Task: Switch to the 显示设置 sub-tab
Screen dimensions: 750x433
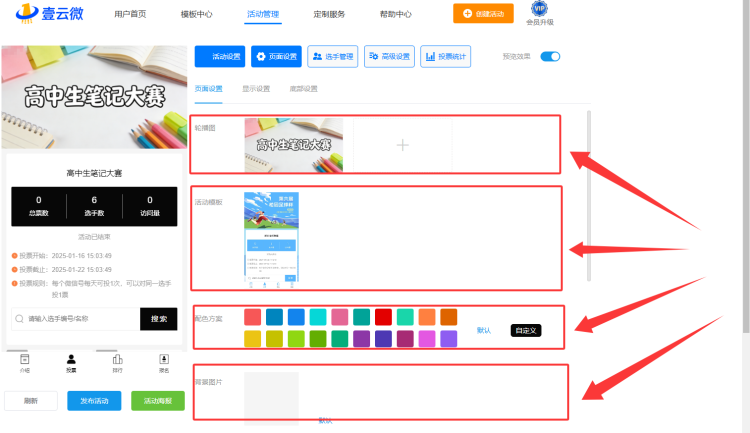Action: click(256, 89)
